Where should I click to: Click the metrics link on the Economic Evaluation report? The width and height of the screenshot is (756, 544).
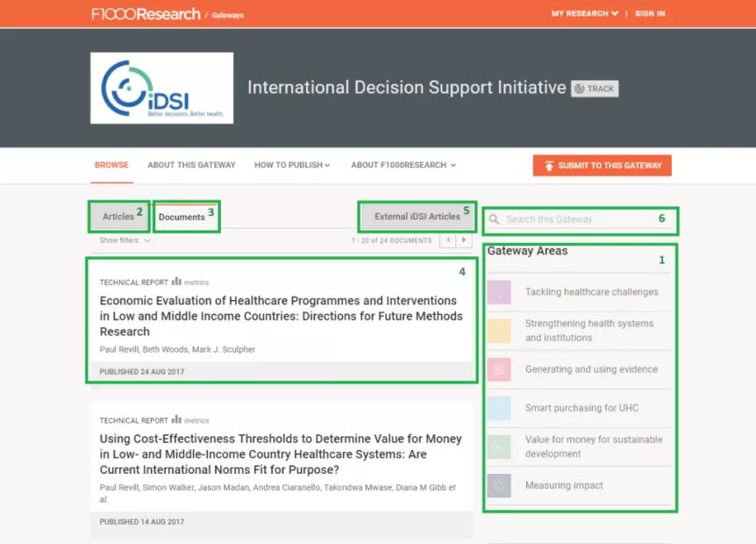pyautogui.click(x=196, y=283)
